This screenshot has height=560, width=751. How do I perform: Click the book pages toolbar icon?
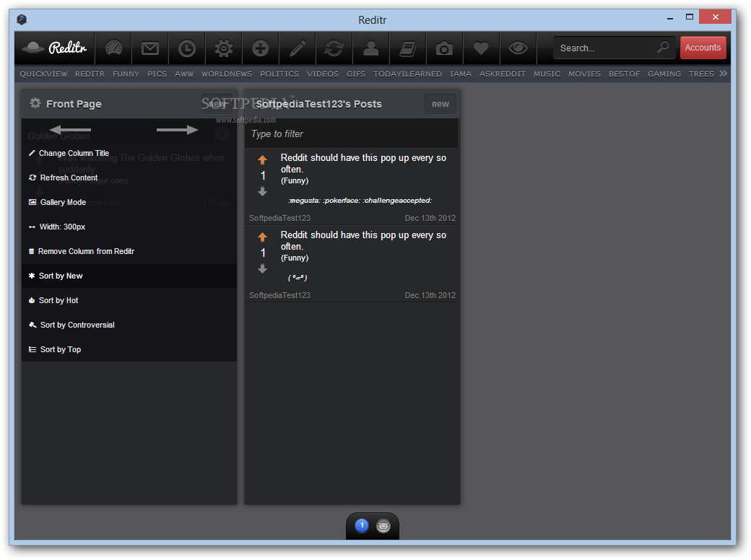[407, 48]
